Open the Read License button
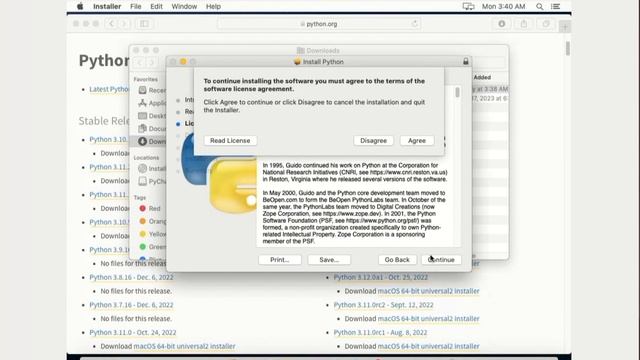The width and height of the screenshot is (640, 360). pos(230,140)
